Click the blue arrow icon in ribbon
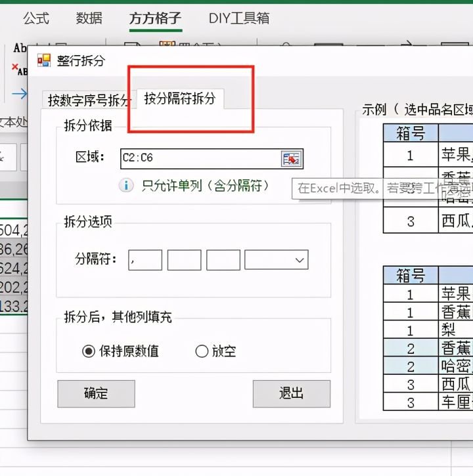This screenshot has height=476, width=473. click(x=20, y=94)
